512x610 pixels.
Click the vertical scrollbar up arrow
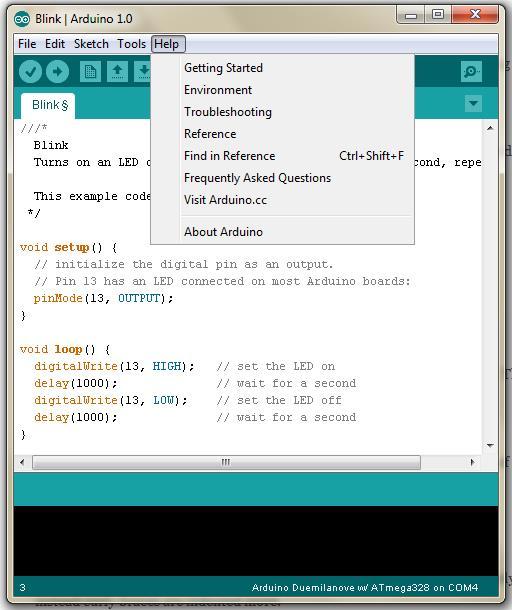490,128
